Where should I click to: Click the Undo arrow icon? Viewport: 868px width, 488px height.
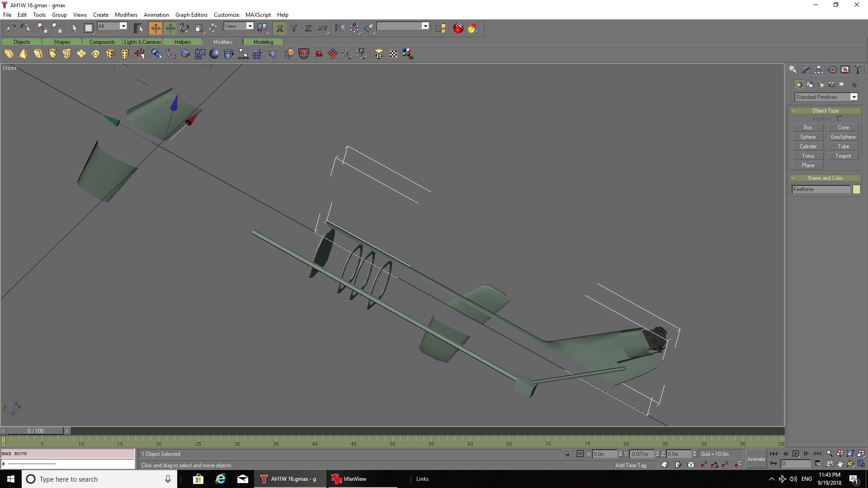tap(11, 28)
